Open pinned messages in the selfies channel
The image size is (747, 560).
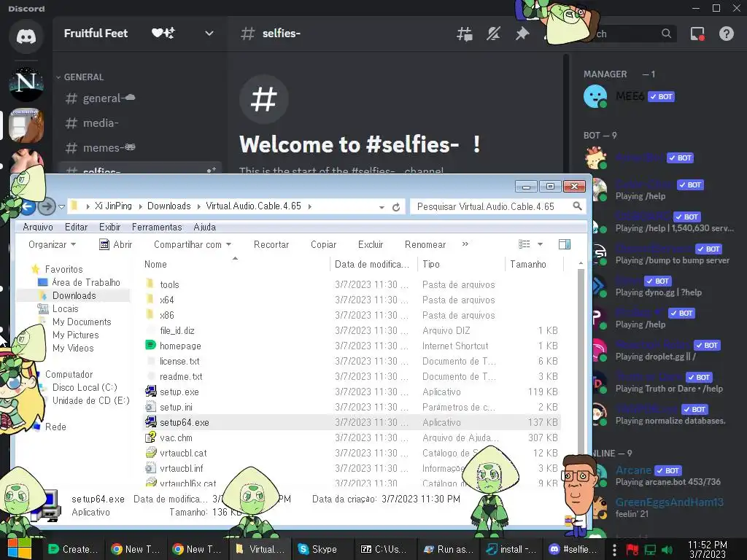(x=522, y=34)
